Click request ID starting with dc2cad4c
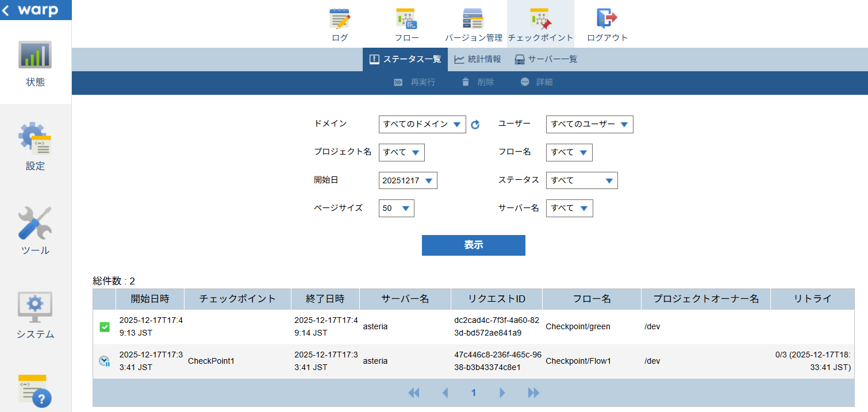Screen dimensions: 868x412 (497, 326)
